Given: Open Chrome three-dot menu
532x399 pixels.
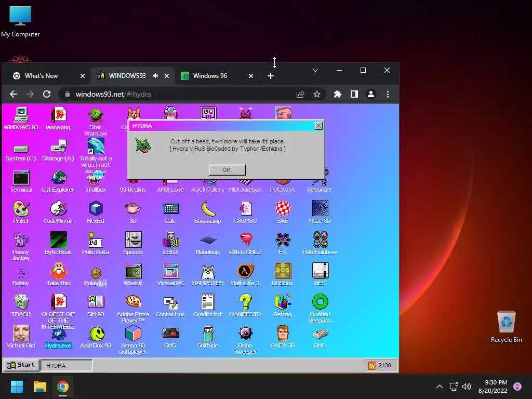Looking at the screenshot, I should (x=388, y=95).
